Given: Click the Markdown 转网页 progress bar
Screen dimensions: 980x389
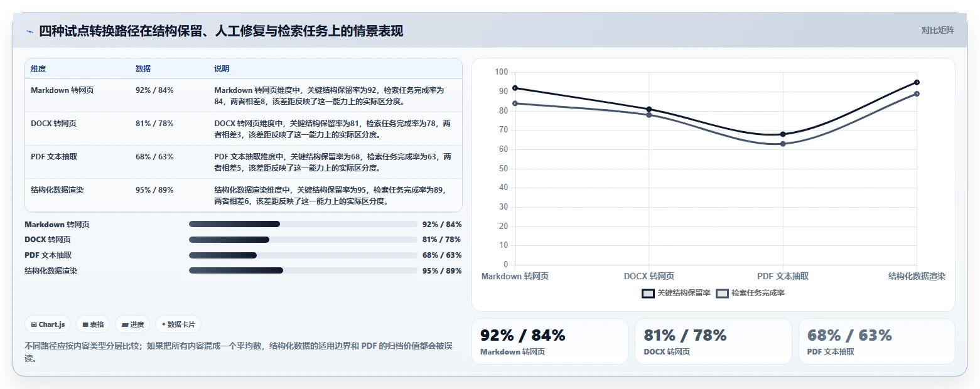Looking at the screenshot, I should pyautogui.click(x=303, y=224).
